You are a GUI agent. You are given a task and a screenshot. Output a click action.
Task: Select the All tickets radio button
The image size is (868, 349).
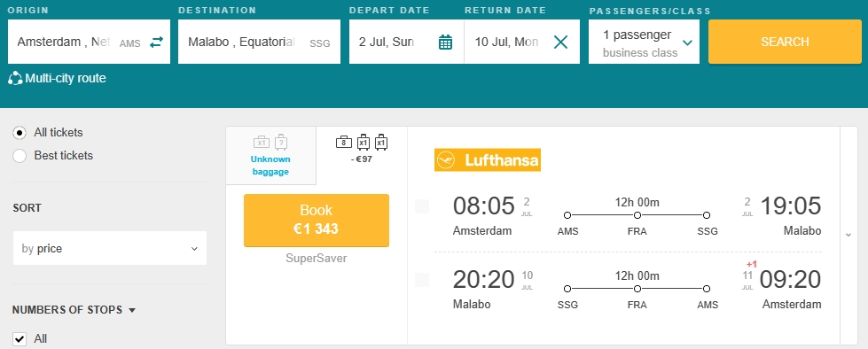click(20, 133)
